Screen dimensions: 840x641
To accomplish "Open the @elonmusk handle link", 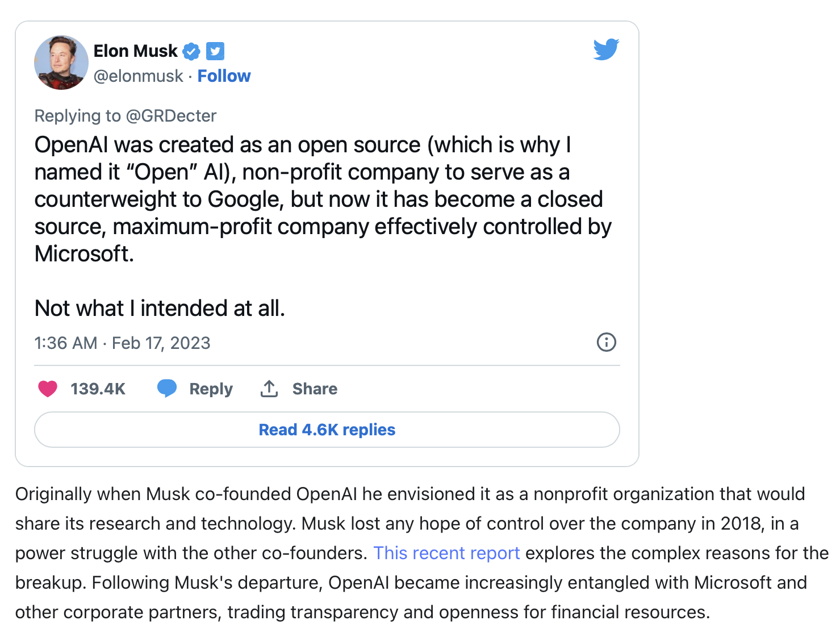I will coord(138,76).
